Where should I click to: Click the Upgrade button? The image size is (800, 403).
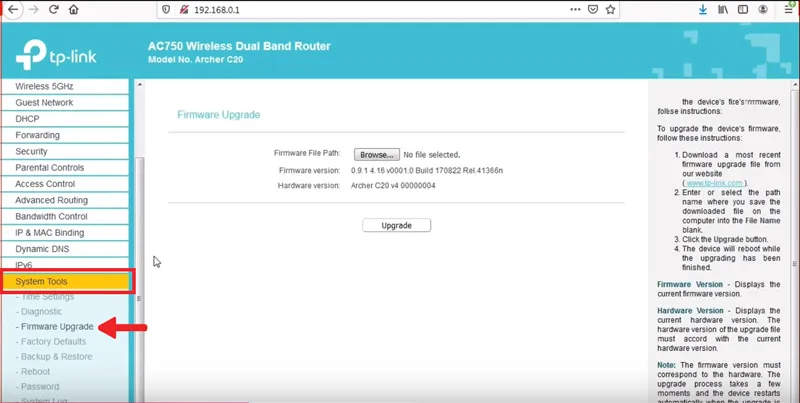pos(396,225)
